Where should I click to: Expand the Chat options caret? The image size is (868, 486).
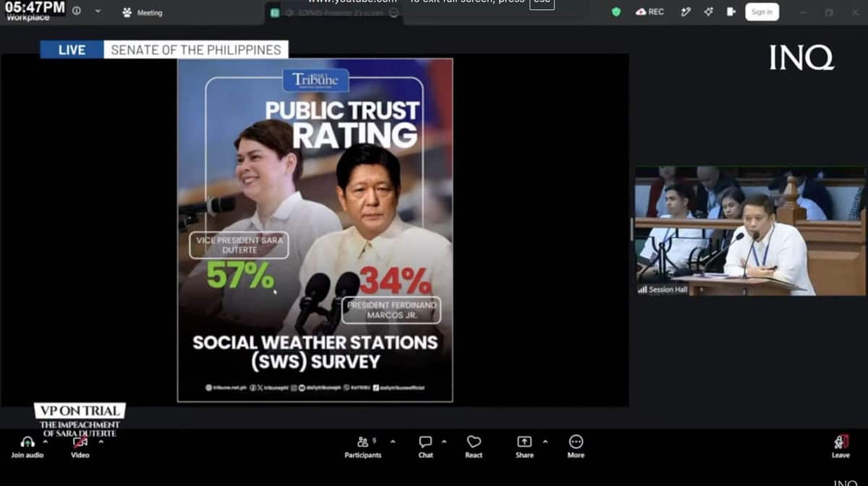pyautogui.click(x=444, y=441)
